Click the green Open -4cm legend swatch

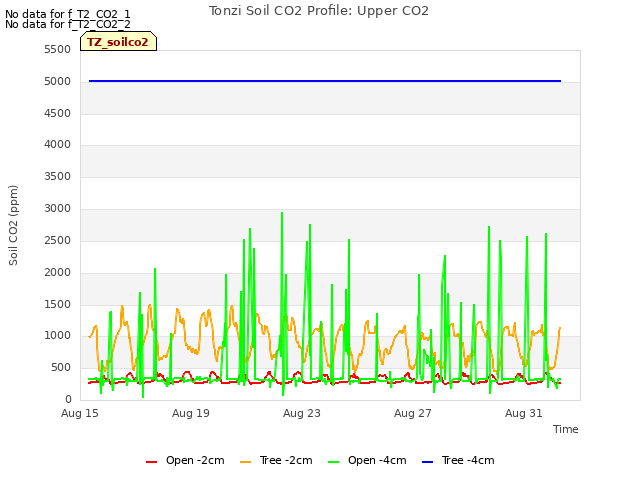pyautogui.click(x=333, y=462)
